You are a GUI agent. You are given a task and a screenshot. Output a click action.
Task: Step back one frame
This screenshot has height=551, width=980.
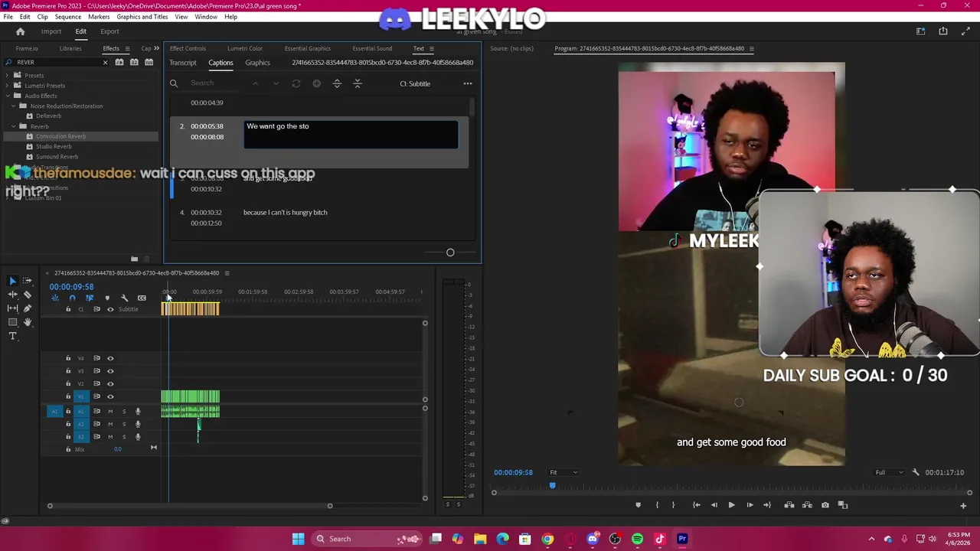[x=714, y=505]
